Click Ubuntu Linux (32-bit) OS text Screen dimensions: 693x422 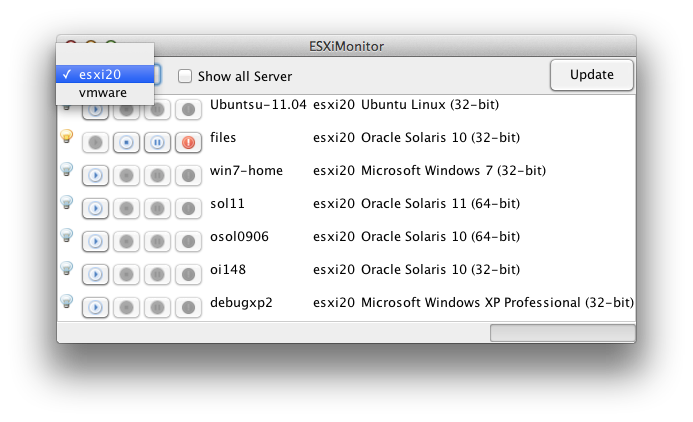click(430, 105)
